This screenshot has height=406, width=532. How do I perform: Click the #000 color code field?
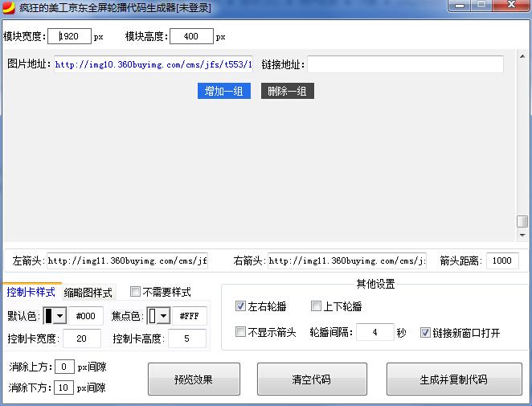(x=86, y=316)
